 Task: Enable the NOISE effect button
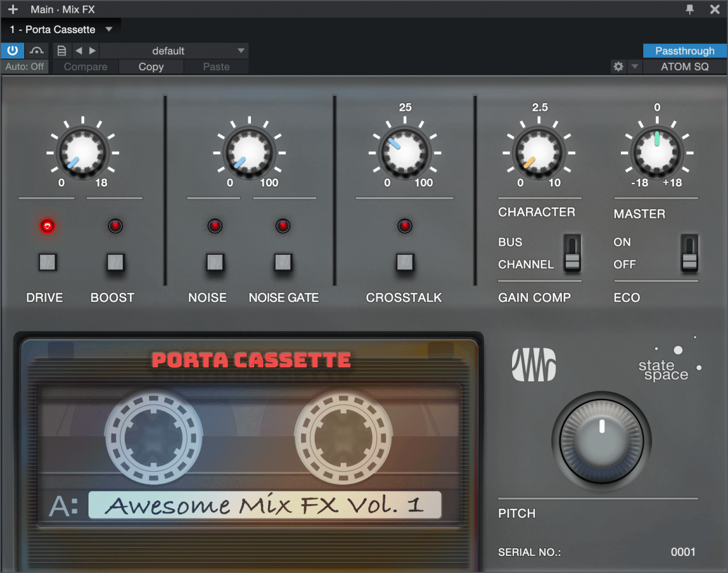(215, 262)
